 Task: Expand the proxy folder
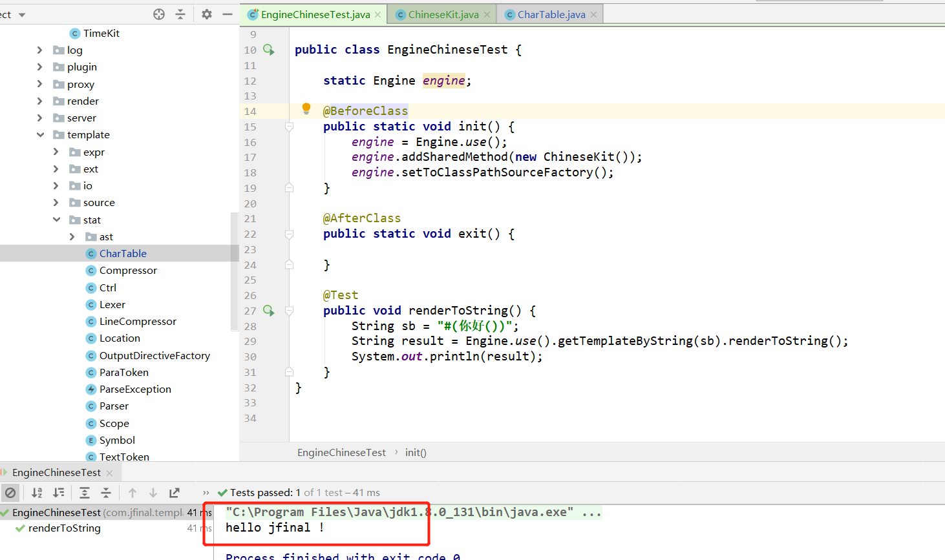(x=40, y=84)
